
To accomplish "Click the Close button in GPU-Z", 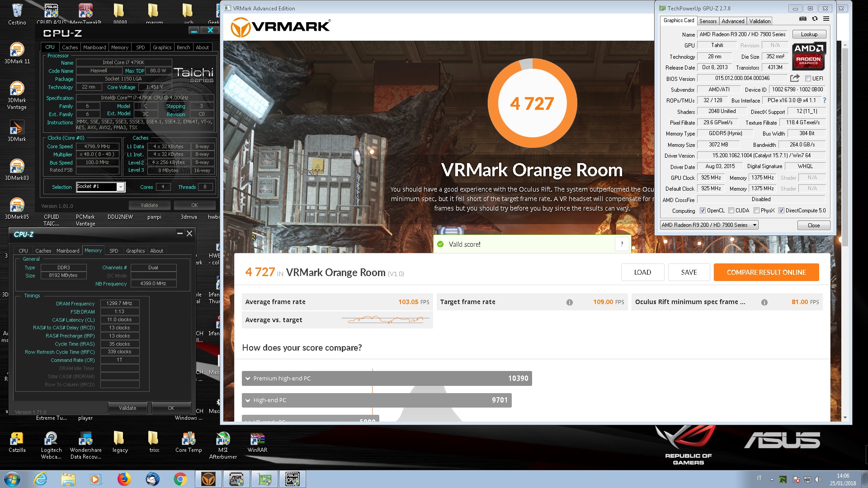I will coord(813,225).
